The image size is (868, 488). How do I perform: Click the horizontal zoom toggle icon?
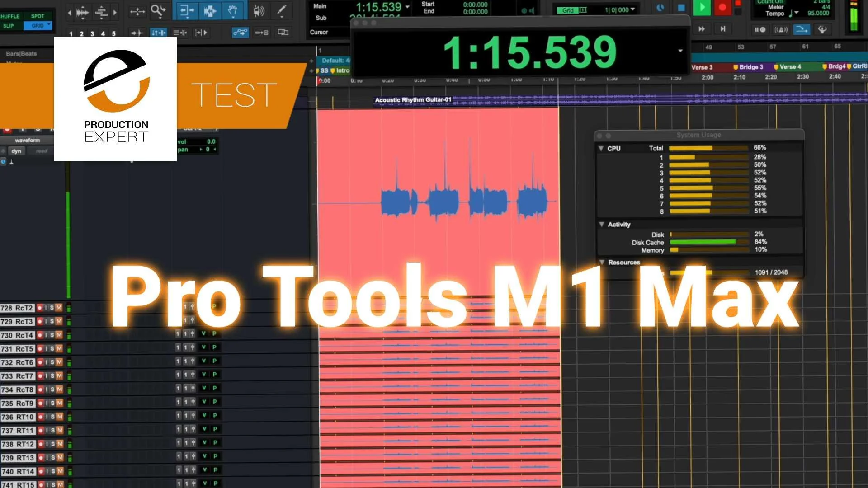(137, 12)
